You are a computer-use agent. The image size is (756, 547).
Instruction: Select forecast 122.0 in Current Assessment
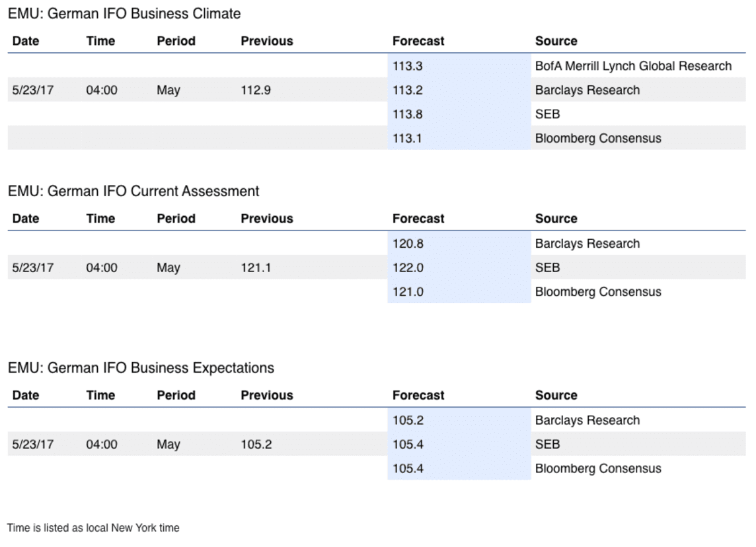click(x=408, y=268)
